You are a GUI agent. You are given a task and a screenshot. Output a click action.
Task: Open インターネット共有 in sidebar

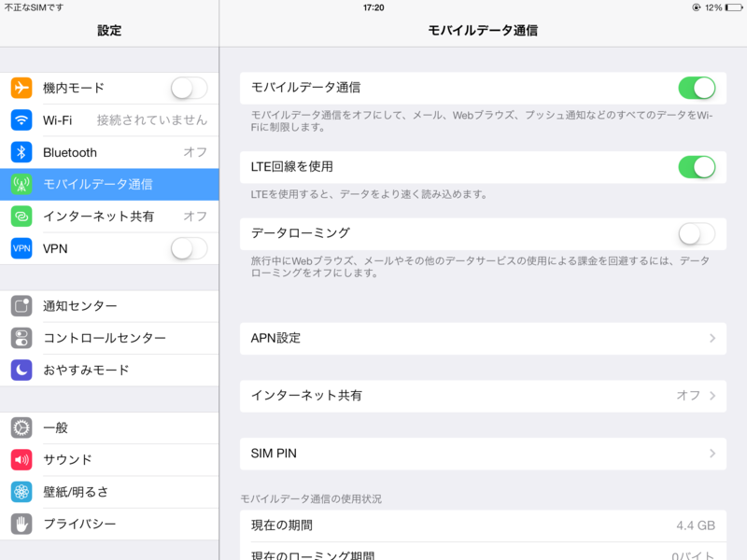click(x=109, y=217)
